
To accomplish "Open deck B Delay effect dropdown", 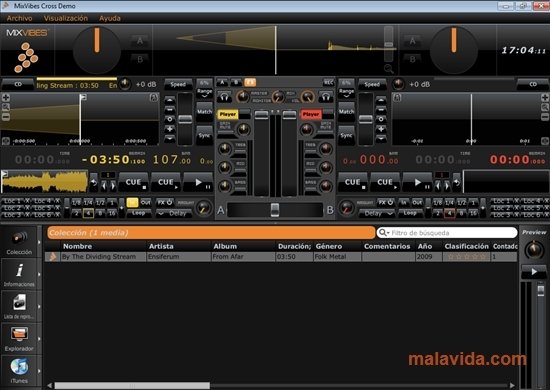I will click(x=377, y=213).
